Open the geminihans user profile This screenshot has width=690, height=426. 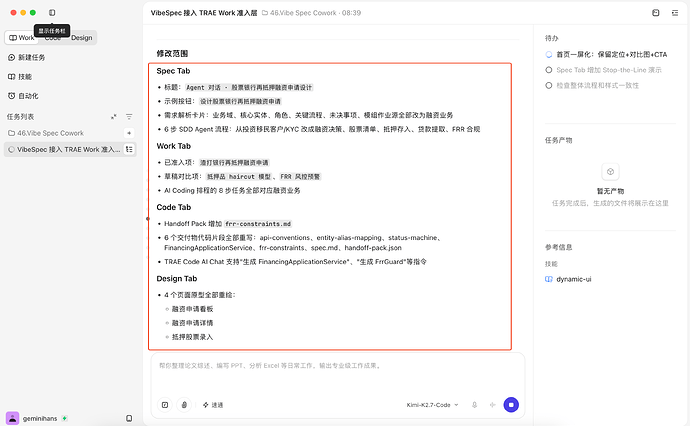[32, 418]
